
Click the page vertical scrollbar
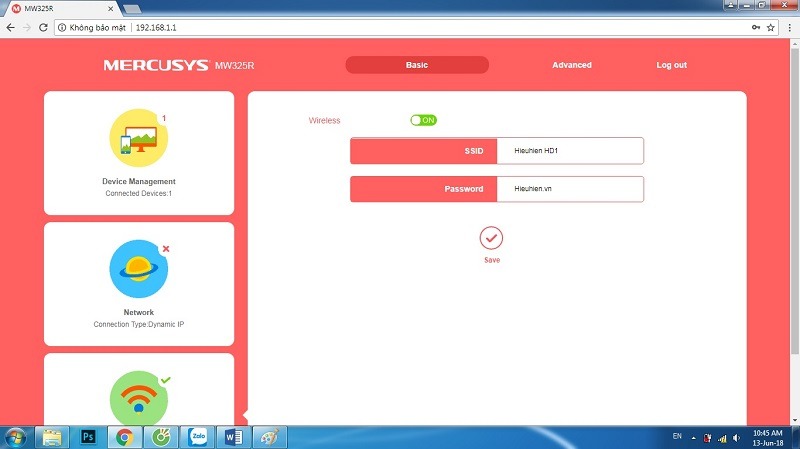pos(794,202)
